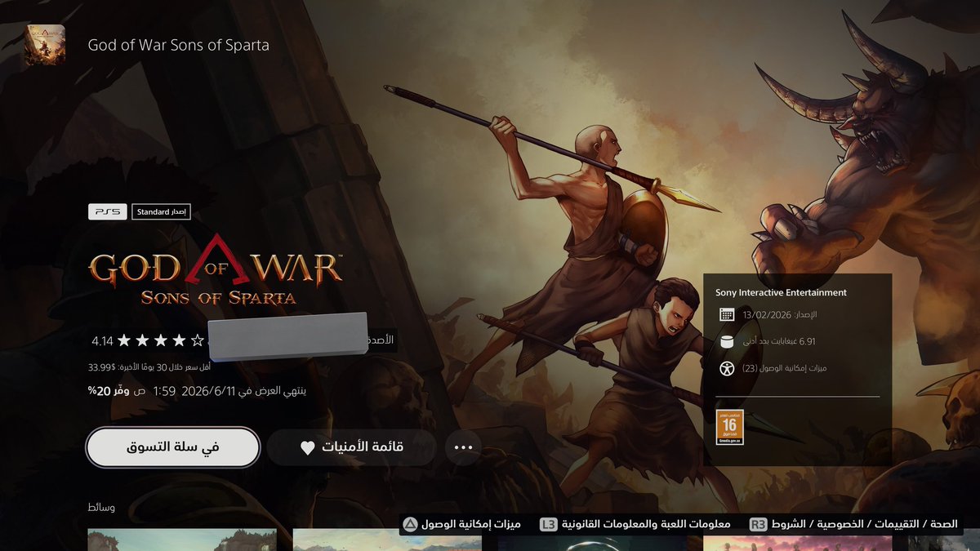Select the 'في سلة التسوق' cart button
Image resolution: width=980 pixels, height=551 pixels.
point(173,447)
